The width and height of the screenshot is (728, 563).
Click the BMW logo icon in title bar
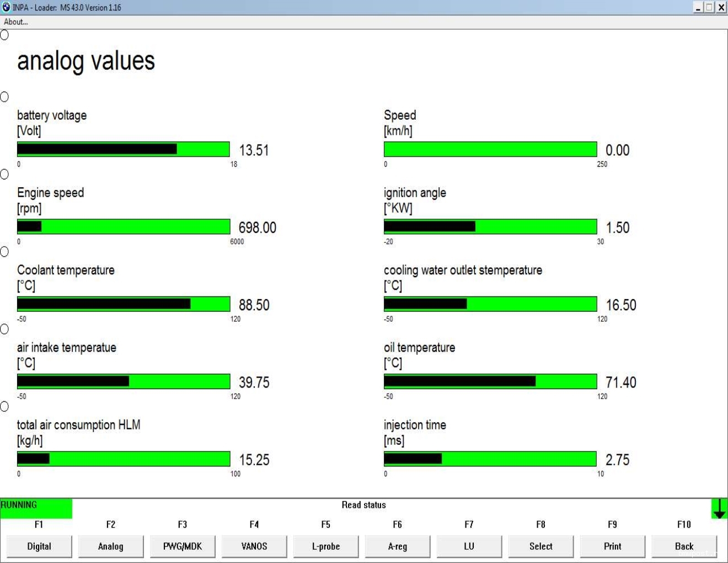[6, 7]
